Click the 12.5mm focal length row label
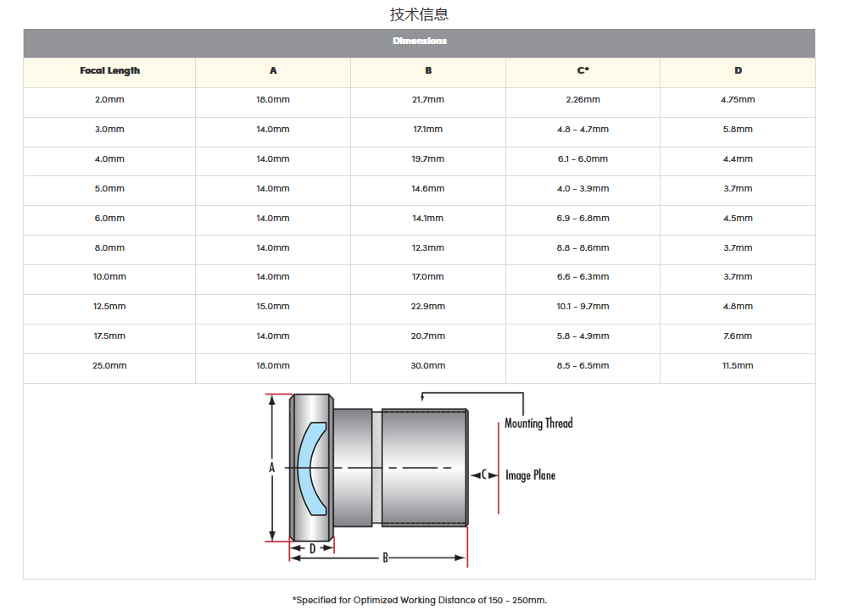 click(109, 307)
